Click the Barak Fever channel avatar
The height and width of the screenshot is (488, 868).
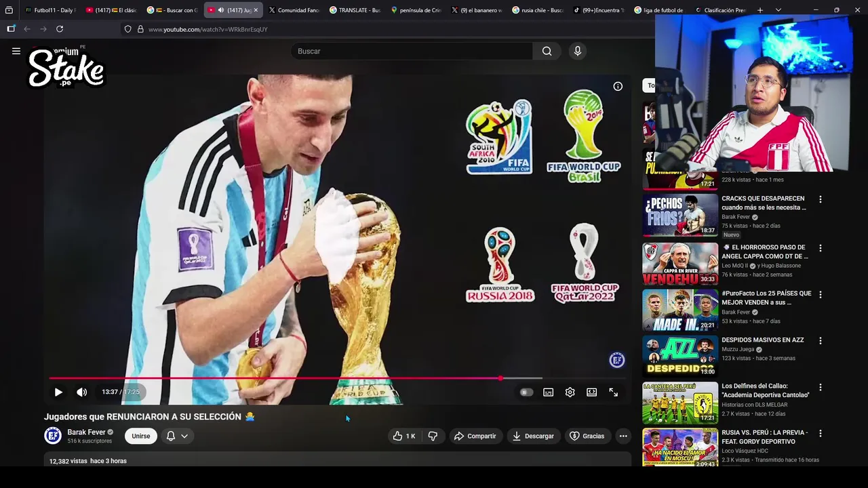point(53,436)
